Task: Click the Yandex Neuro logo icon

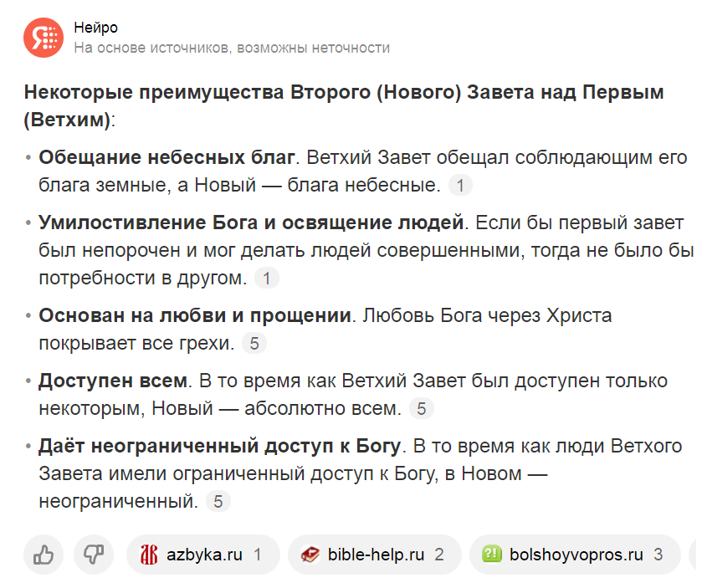Action: coord(44,38)
